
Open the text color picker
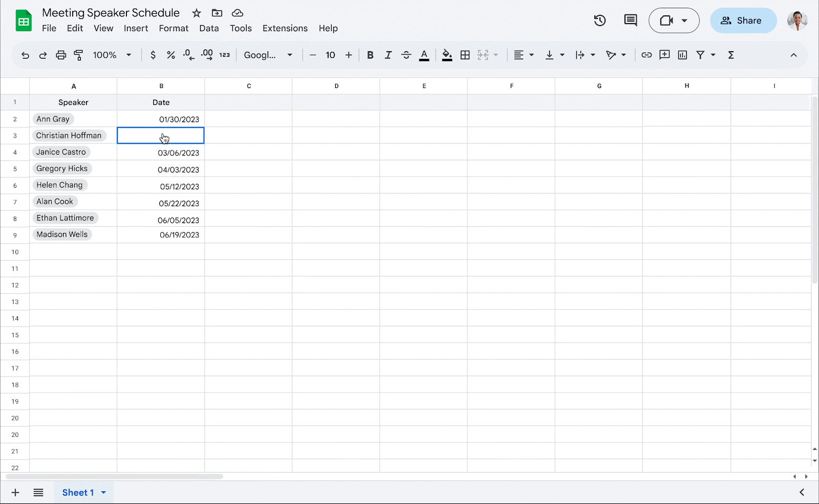coord(424,55)
